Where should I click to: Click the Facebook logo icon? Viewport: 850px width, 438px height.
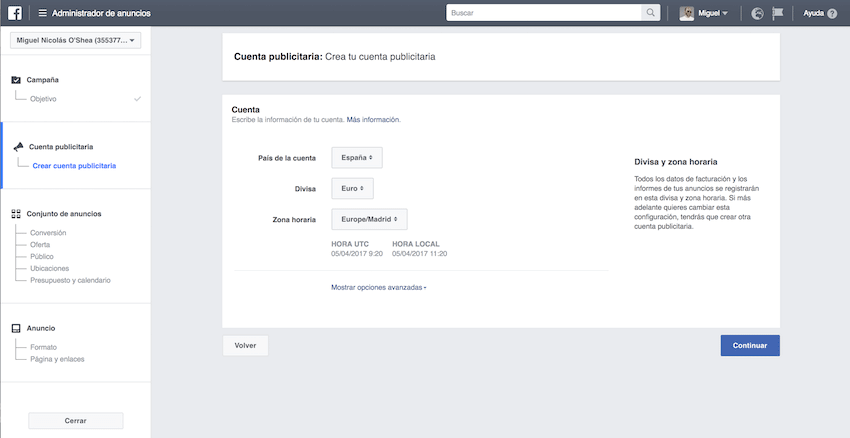tap(15, 13)
